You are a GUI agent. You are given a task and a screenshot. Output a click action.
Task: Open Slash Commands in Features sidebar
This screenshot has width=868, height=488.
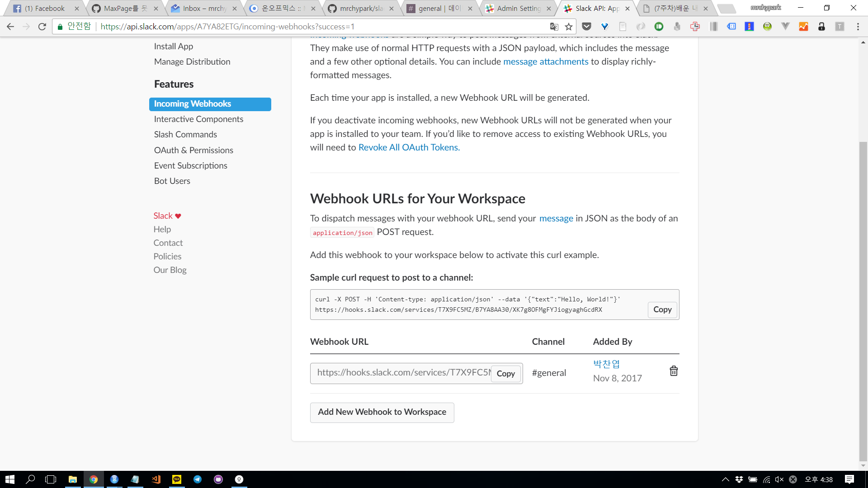[x=185, y=134]
